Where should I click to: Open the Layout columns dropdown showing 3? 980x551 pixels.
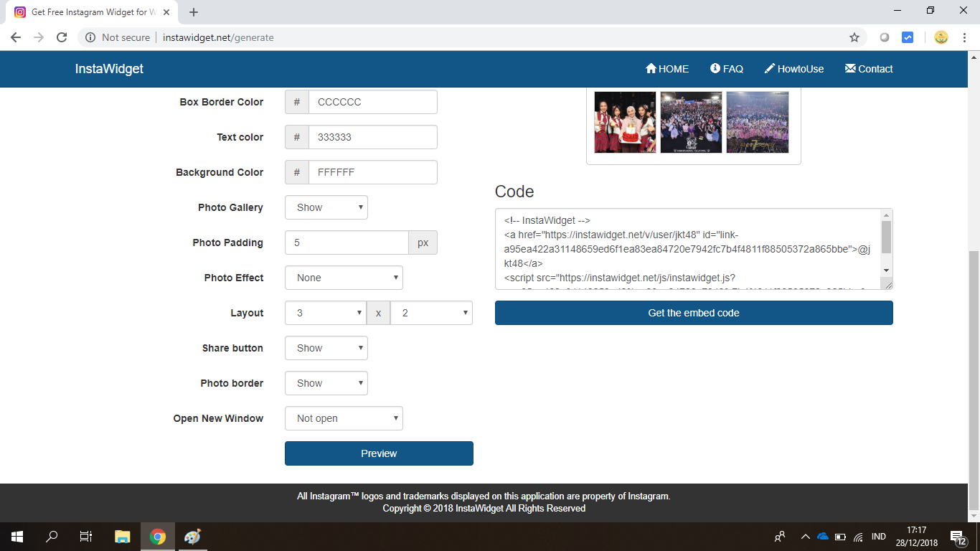[326, 313]
